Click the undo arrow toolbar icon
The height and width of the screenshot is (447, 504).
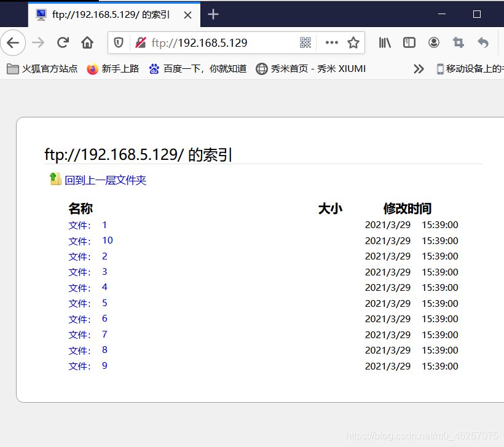[x=483, y=42]
